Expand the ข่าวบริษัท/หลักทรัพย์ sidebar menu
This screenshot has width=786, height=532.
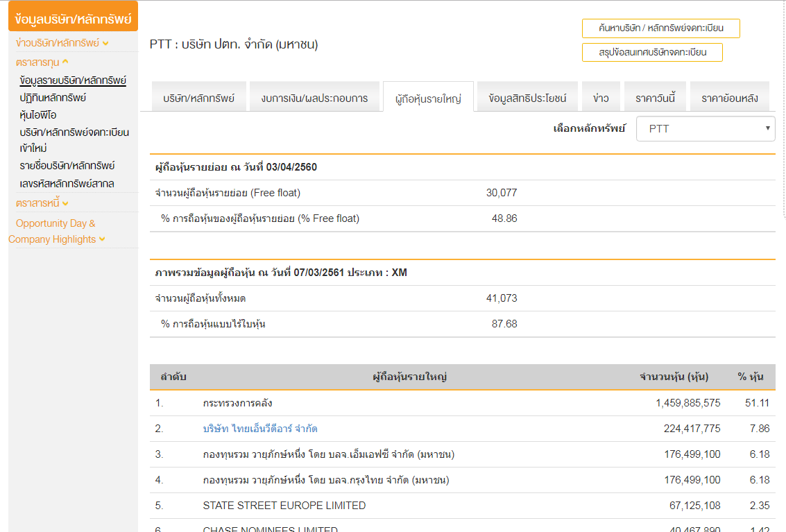pos(62,43)
